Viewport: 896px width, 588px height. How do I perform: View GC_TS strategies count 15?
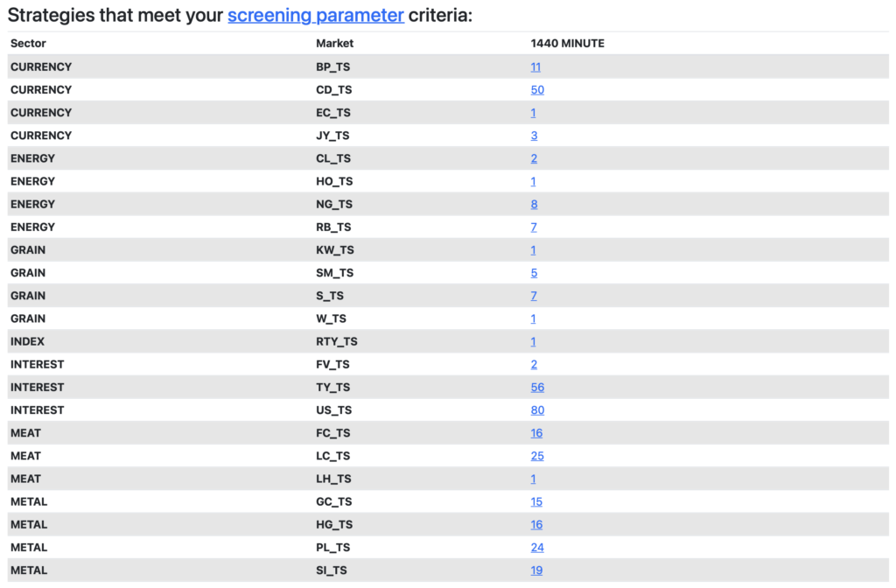tap(536, 501)
